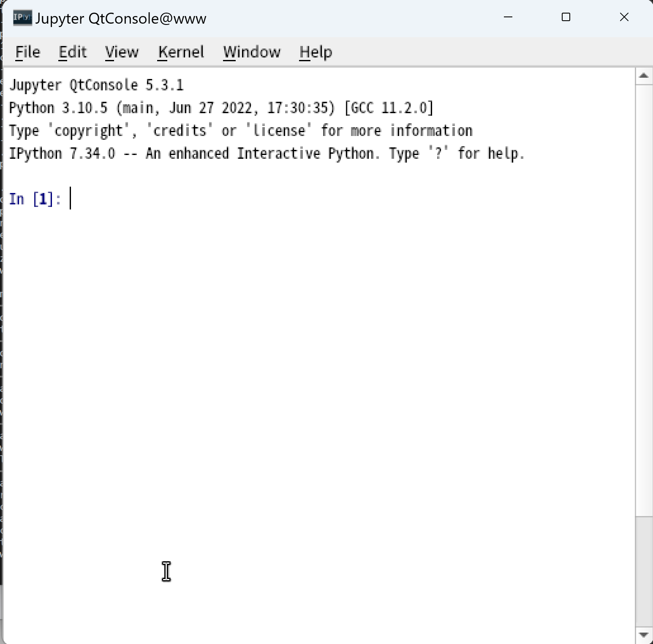Click the 'In [1]:' prompt label
653x644 pixels.
point(35,199)
